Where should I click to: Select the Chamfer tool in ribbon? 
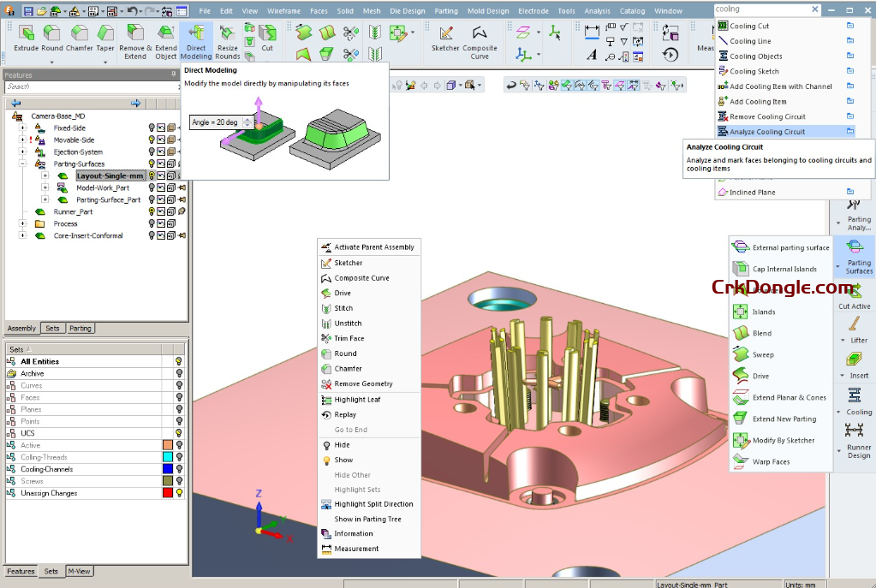click(x=80, y=34)
